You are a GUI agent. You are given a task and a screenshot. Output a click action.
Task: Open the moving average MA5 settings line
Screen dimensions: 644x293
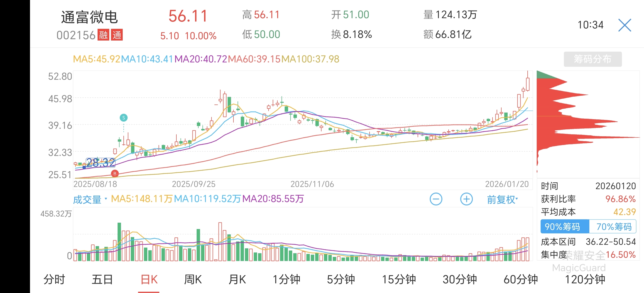97,59
